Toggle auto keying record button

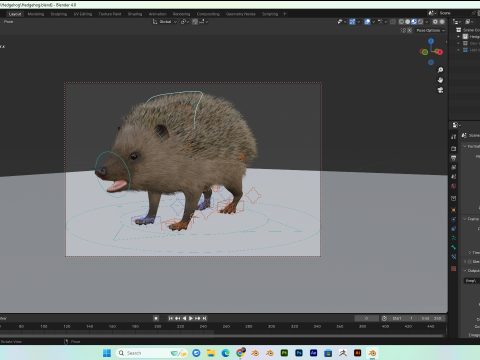(156, 318)
